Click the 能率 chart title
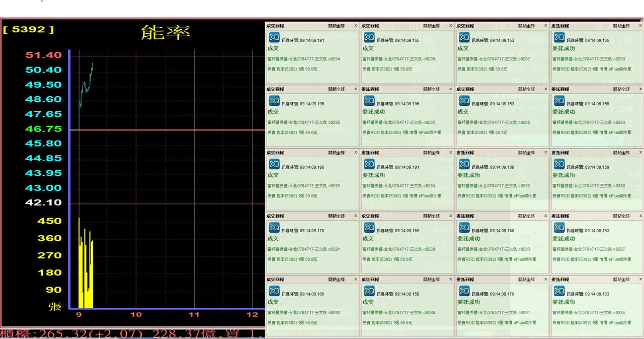Screen dimensions: 644x339 pyautogui.click(x=166, y=32)
